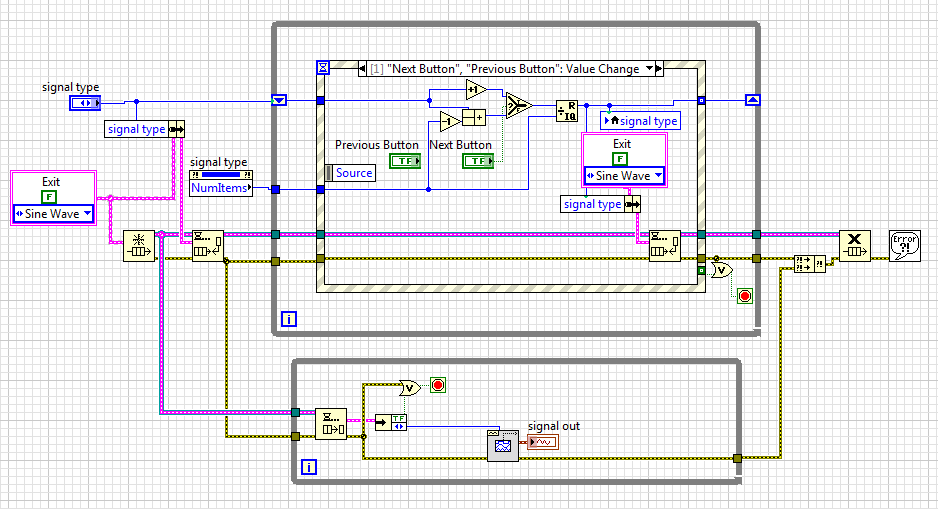The height and width of the screenshot is (509, 938).
Task: Click the "signal out" label text
Action: pos(554,426)
